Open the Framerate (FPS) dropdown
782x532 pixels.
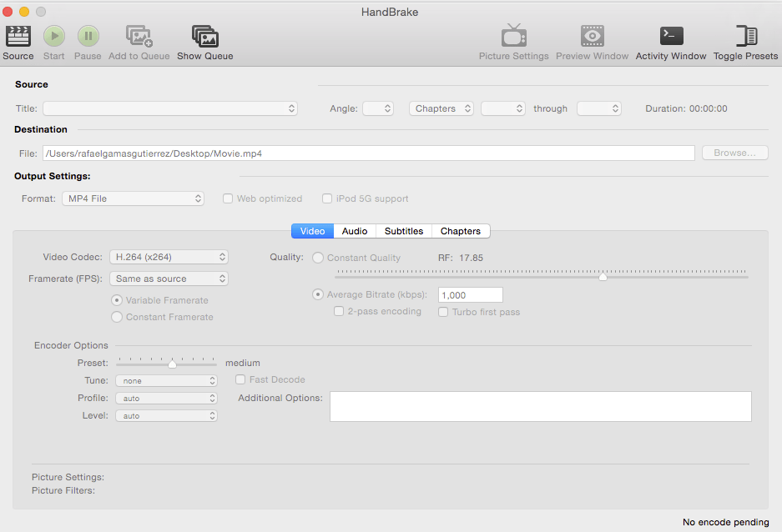[x=169, y=278]
